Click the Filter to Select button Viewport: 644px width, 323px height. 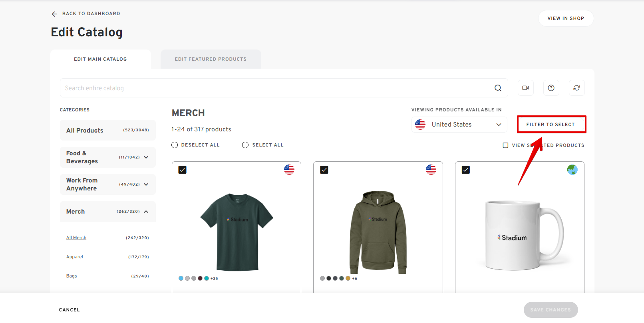point(551,125)
